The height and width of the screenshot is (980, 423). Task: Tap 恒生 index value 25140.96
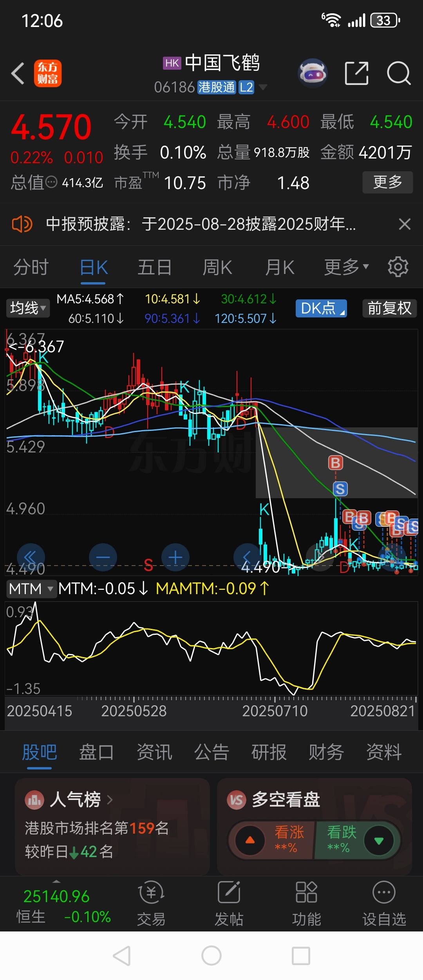click(x=56, y=896)
